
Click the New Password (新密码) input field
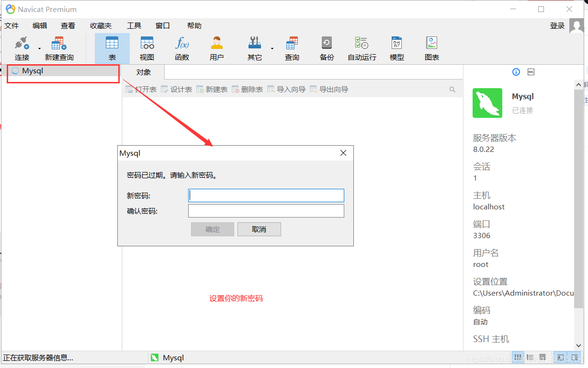(266, 195)
